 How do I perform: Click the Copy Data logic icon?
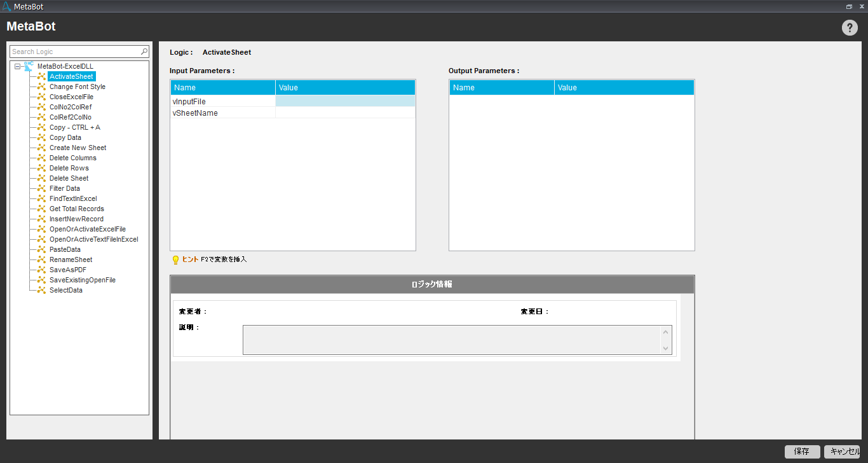pos(41,137)
